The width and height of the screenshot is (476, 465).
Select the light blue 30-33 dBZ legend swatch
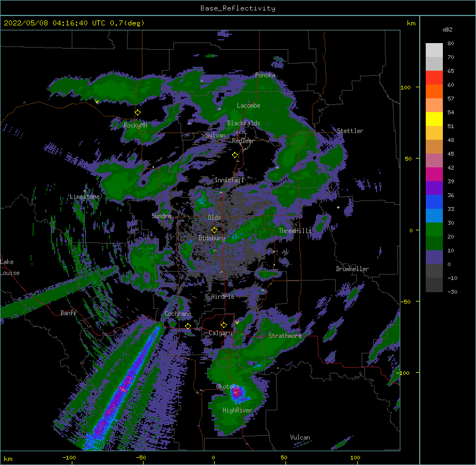coord(434,216)
